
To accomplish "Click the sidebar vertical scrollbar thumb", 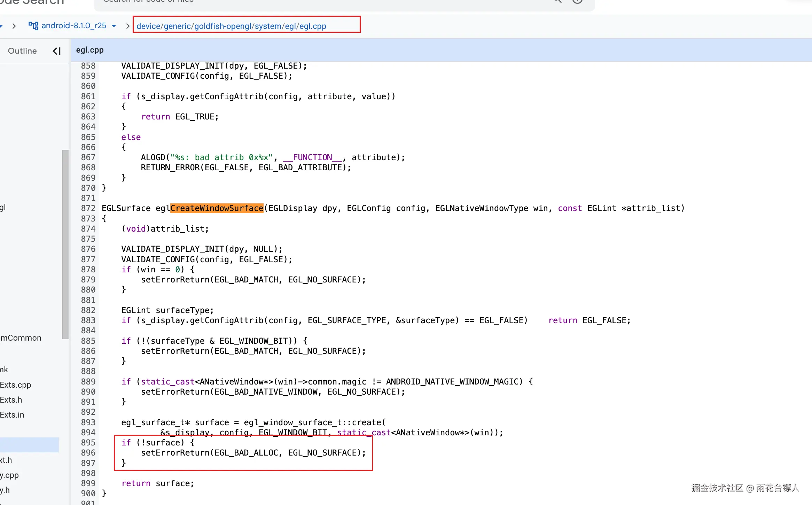I will pyautogui.click(x=65, y=244).
